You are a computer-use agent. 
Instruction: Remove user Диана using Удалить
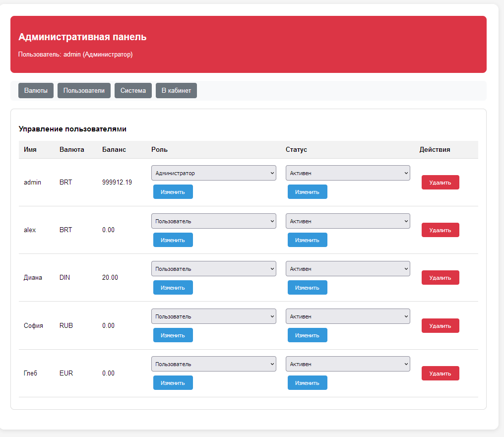point(440,278)
